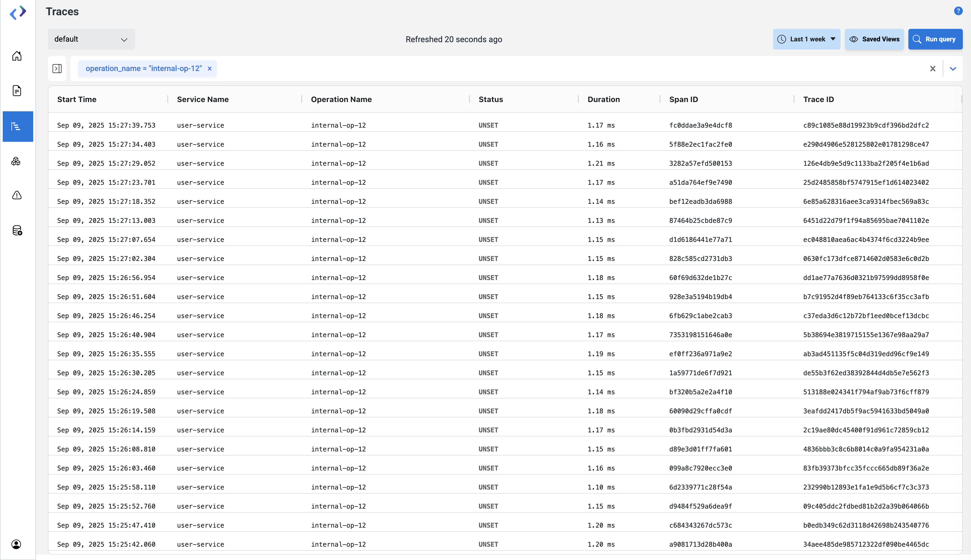Remove the operation_name filter chip

coord(210,69)
